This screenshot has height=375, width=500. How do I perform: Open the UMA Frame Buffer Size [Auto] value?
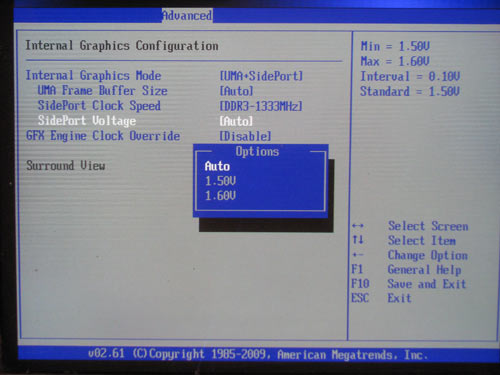click(x=236, y=91)
